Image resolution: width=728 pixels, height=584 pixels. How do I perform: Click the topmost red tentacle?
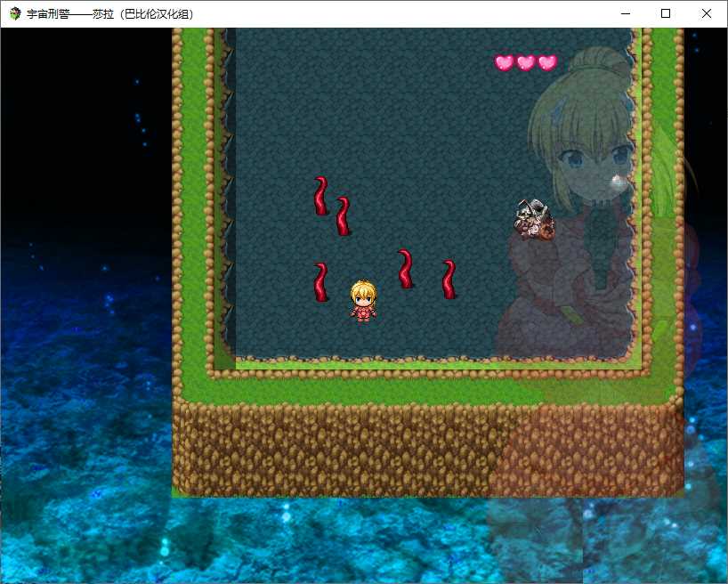tap(320, 196)
